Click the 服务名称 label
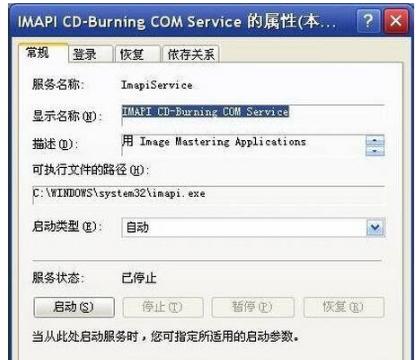 [x=58, y=84]
